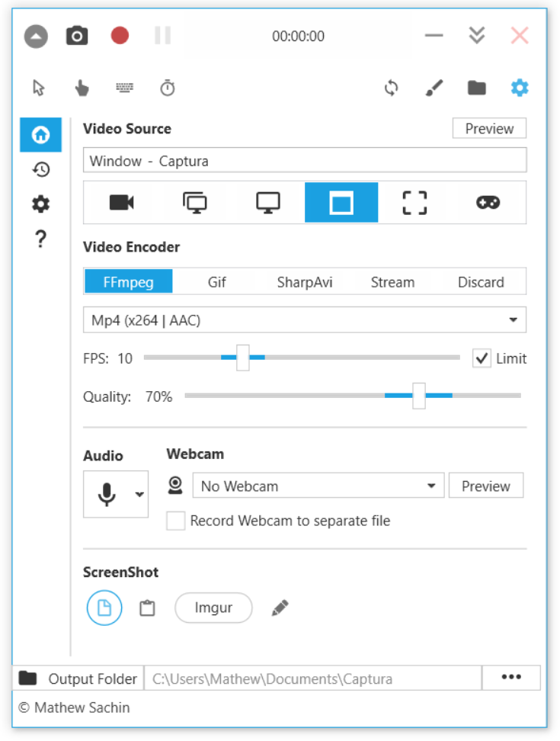The image size is (560, 741).
Task: Open the No Webcam dropdown list
Action: tap(431, 486)
